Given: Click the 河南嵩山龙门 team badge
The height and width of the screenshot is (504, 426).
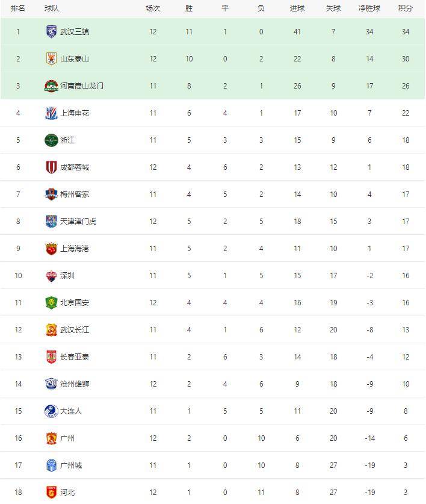Looking at the screenshot, I should pyautogui.click(x=51, y=86).
